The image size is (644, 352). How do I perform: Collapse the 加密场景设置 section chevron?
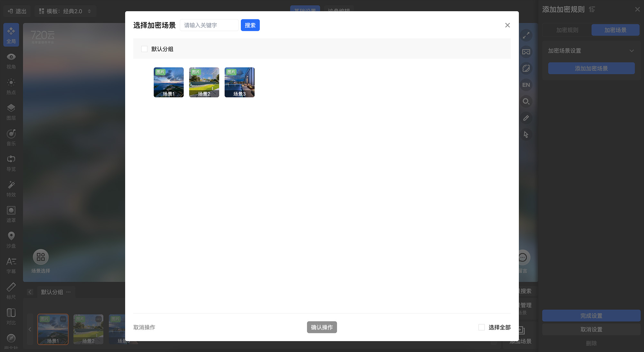tap(631, 51)
